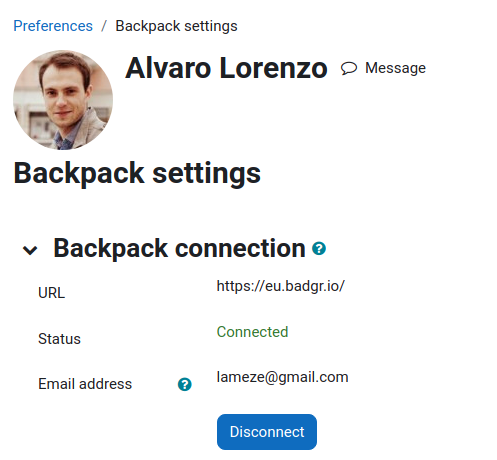The height and width of the screenshot is (460, 497).
Task: Click the lameze@gmail.com email value
Action: click(283, 377)
